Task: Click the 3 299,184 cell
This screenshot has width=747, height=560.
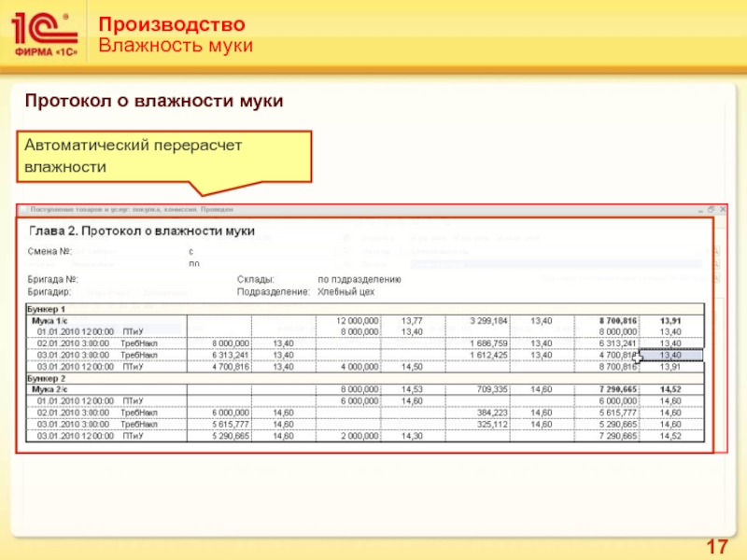Action: click(488, 321)
